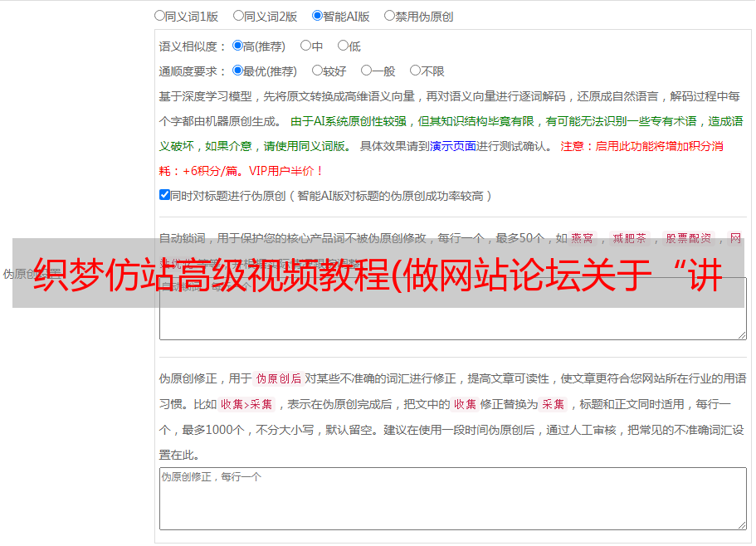Click the resize handle of 伪原创修正 textarea
The width and height of the screenshot is (756, 546).
[x=741, y=524]
